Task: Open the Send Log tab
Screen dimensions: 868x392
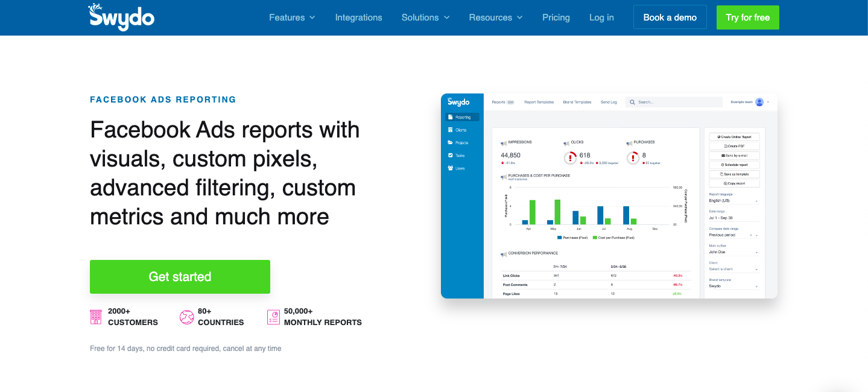Action: tap(609, 102)
